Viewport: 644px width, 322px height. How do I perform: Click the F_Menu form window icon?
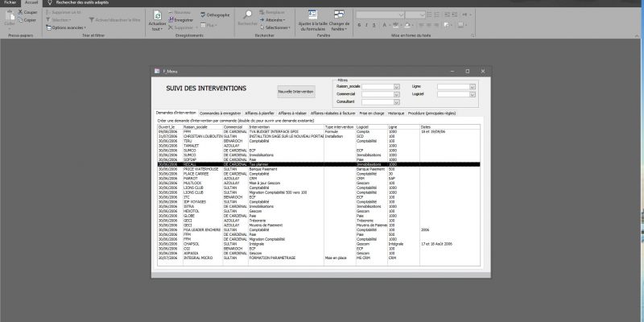click(x=157, y=71)
